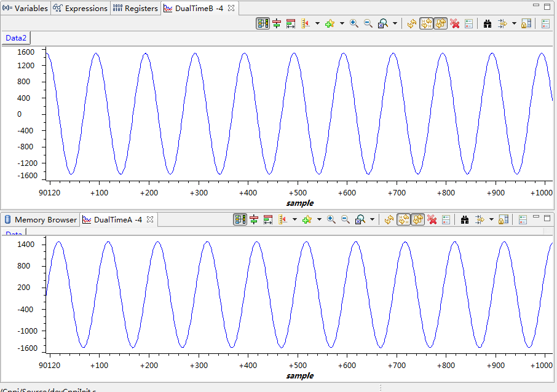
Task: Click the -1200 y-axis label
Action: [x=27, y=163]
